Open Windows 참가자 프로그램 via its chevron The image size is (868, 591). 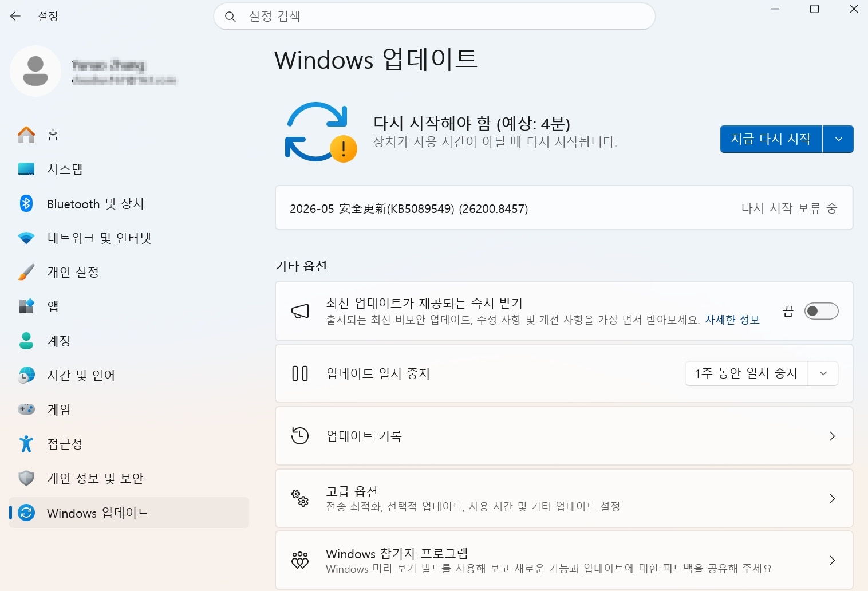pos(833,560)
